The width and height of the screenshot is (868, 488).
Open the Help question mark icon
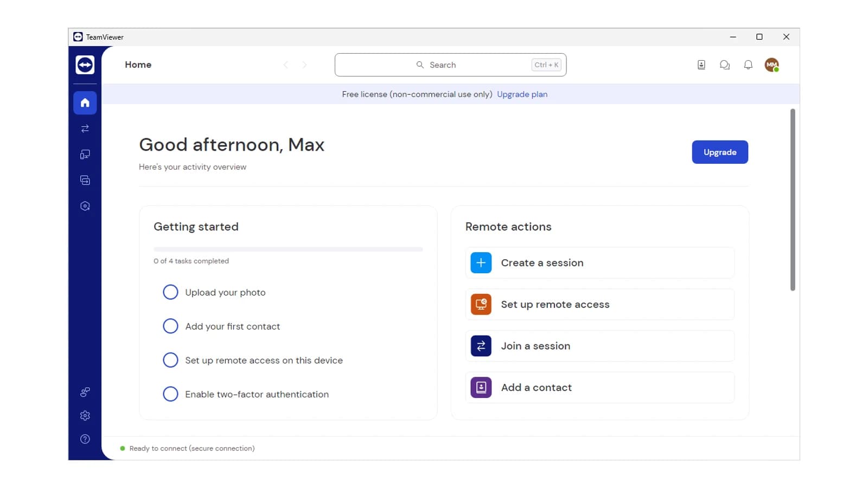pos(85,439)
